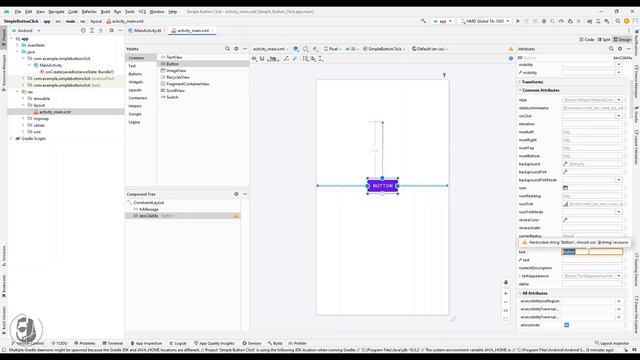Open the Logcat tool window
The width and height of the screenshot is (640, 360).
click(x=178, y=343)
